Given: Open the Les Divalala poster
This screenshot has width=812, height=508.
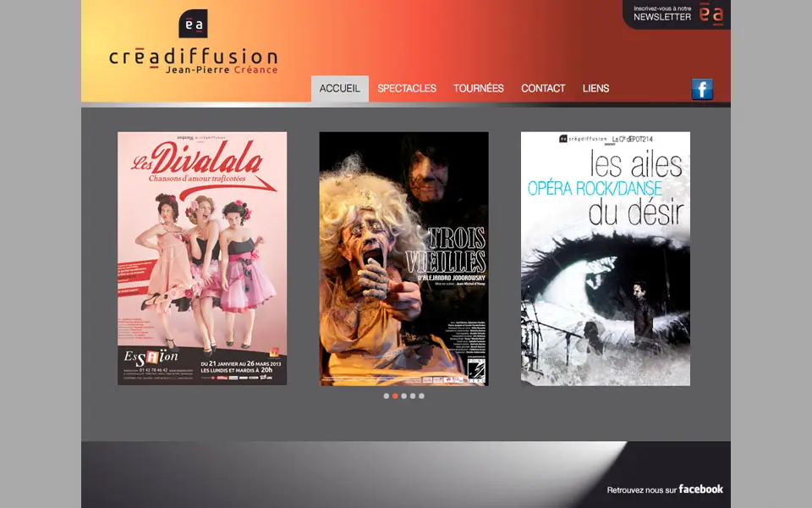Looking at the screenshot, I should [202, 258].
